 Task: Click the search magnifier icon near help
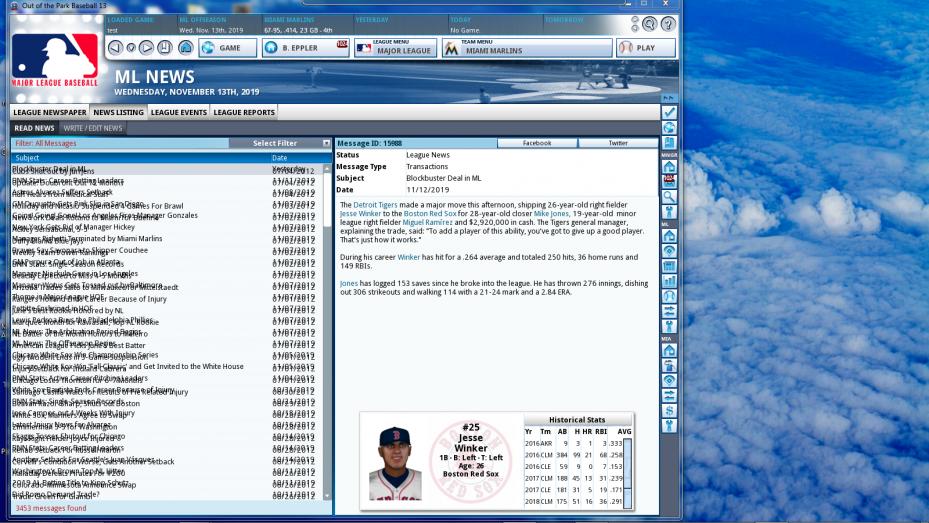pyautogui.click(x=650, y=24)
